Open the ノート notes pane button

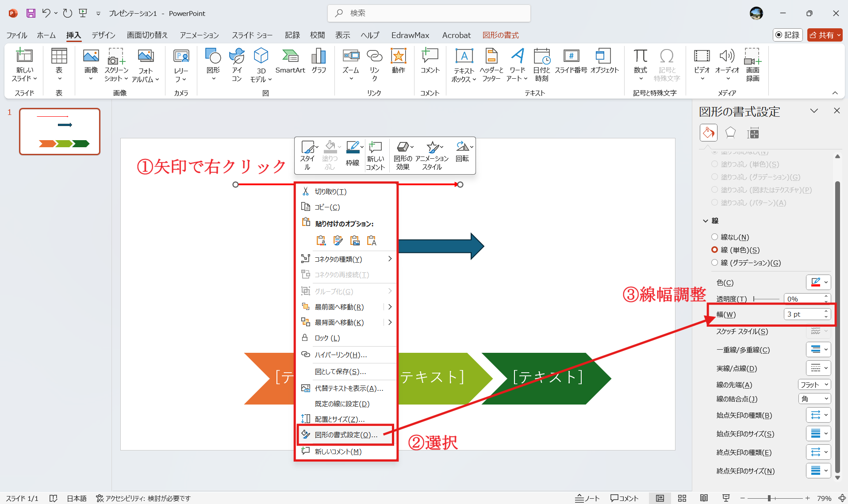point(587,498)
